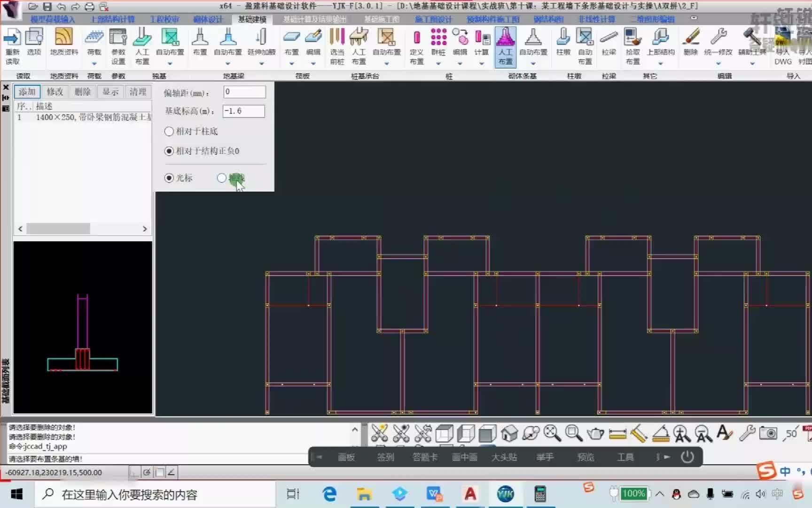This screenshot has width=812, height=508.
Task: Click the screenshot camera icon in bottom toolbar
Action: point(768,433)
